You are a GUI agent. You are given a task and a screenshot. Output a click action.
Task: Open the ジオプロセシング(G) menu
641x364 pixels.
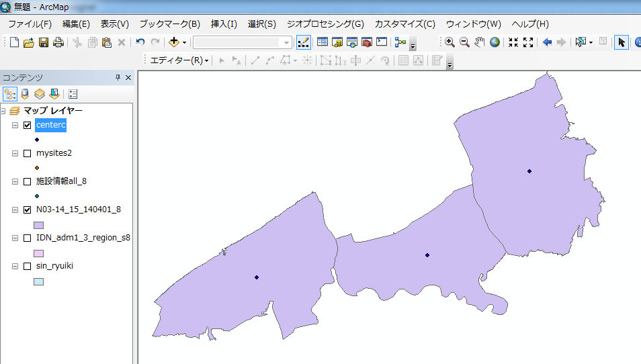point(325,24)
